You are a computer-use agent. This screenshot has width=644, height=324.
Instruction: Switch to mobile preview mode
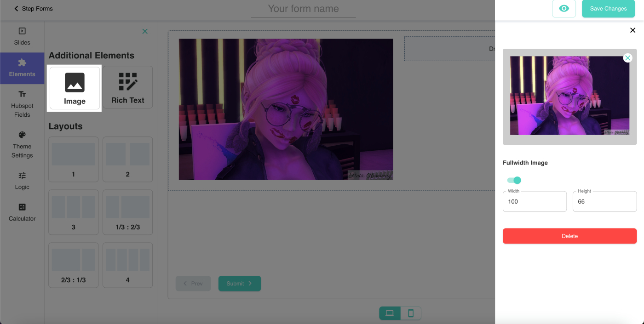pyautogui.click(x=410, y=313)
